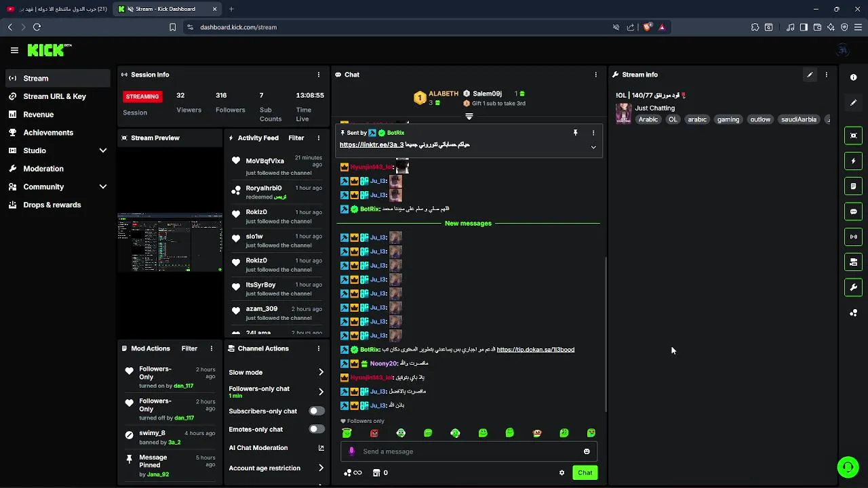Unpin the pinned BotRix message
The height and width of the screenshot is (488, 868).
click(x=575, y=133)
